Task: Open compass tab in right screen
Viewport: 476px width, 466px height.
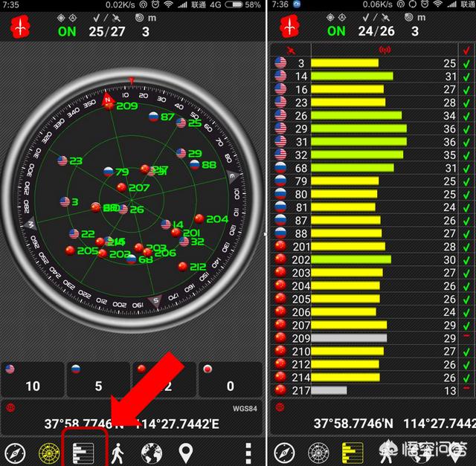Action: (284, 453)
